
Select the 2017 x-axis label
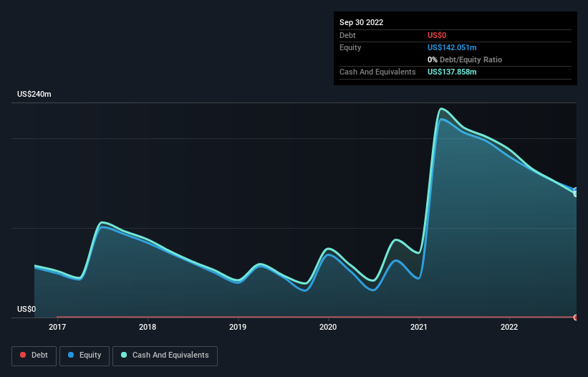click(x=57, y=327)
